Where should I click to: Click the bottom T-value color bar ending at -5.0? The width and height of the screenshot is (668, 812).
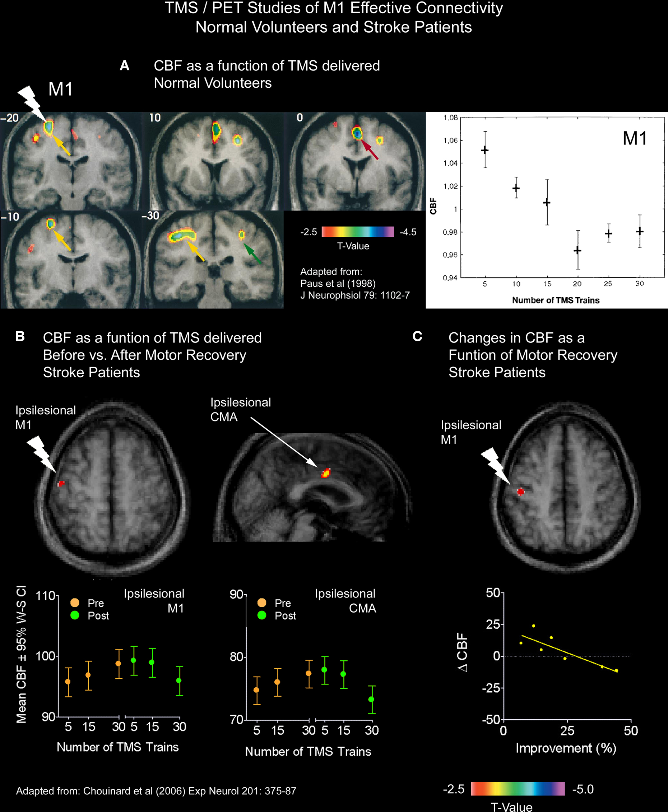click(518, 789)
